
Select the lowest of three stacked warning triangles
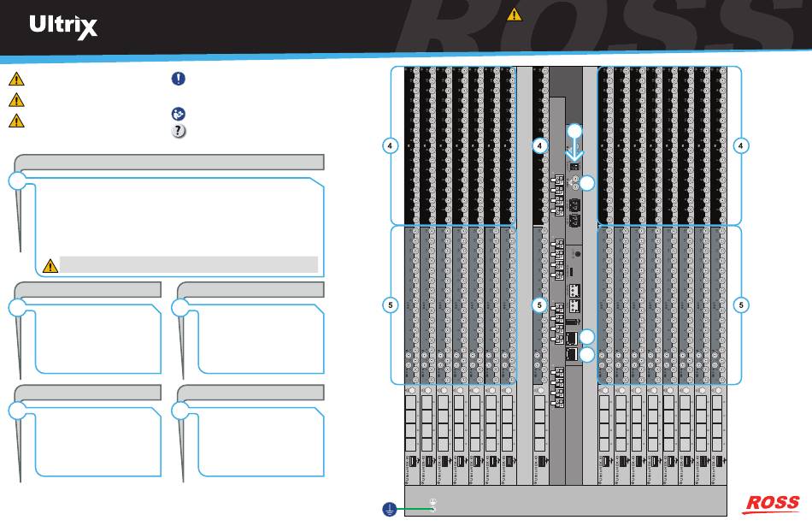tap(16, 121)
